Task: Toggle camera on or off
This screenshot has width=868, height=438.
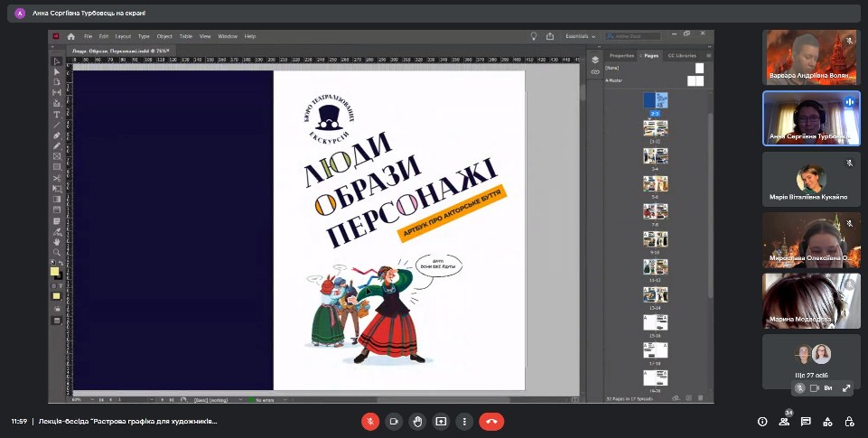Action: (394, 421)
